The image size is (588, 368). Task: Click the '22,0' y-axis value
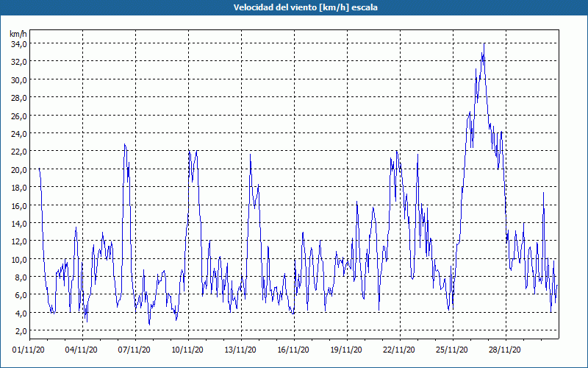point(19,152)
